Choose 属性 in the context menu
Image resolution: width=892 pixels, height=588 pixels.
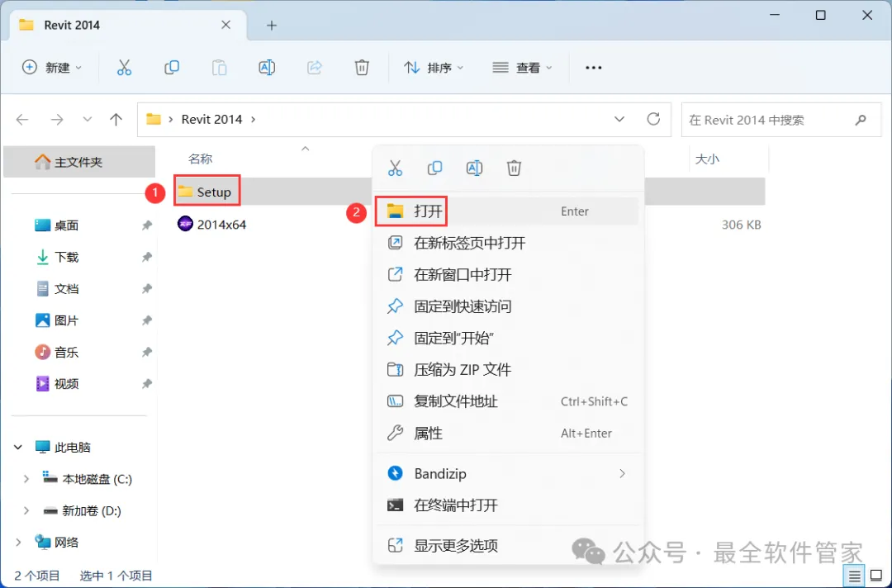tap(507, 434)
